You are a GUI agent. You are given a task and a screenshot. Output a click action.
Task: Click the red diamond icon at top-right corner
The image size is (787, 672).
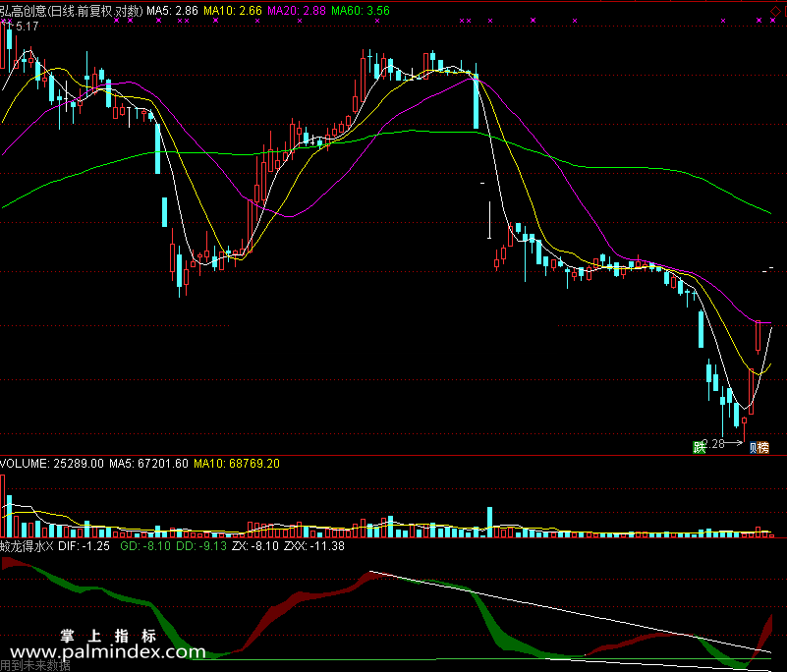point(775,11)
